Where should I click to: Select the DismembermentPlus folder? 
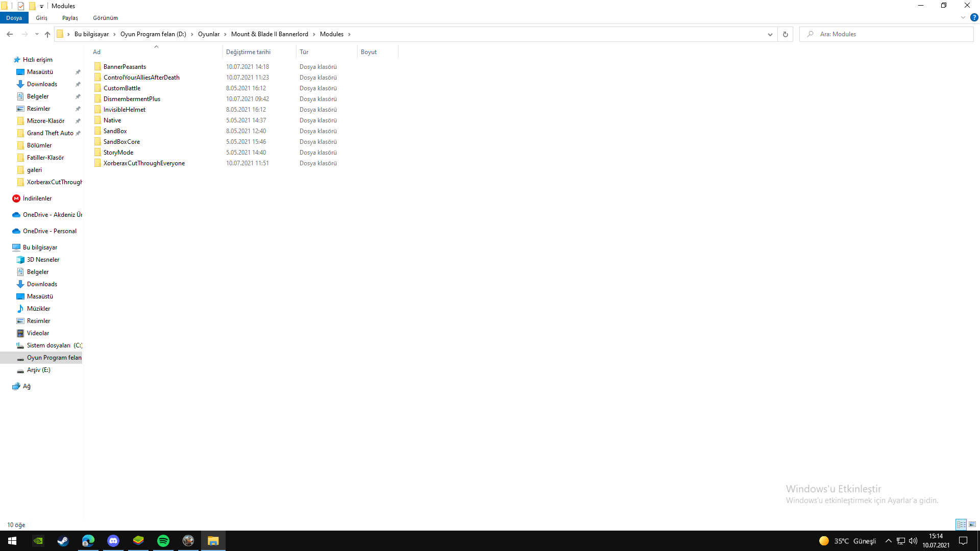[x=132, y=99]
